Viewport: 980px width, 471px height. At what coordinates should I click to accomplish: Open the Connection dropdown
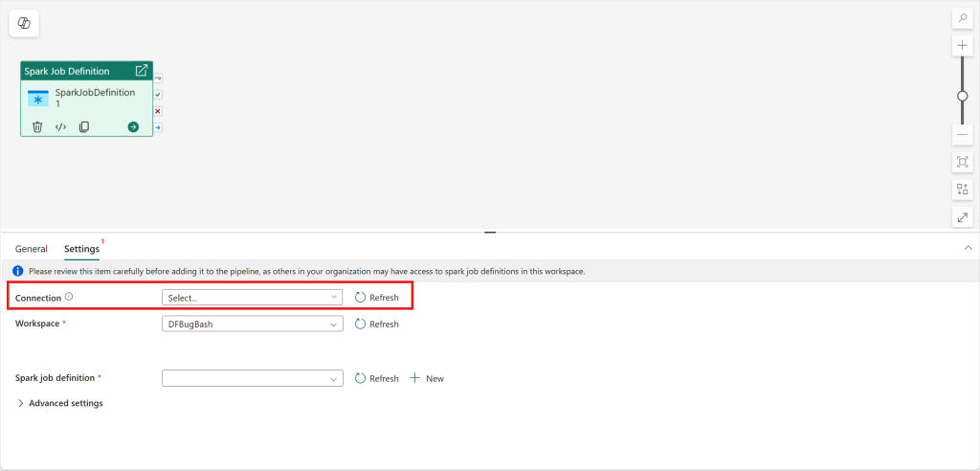(253, 298)
